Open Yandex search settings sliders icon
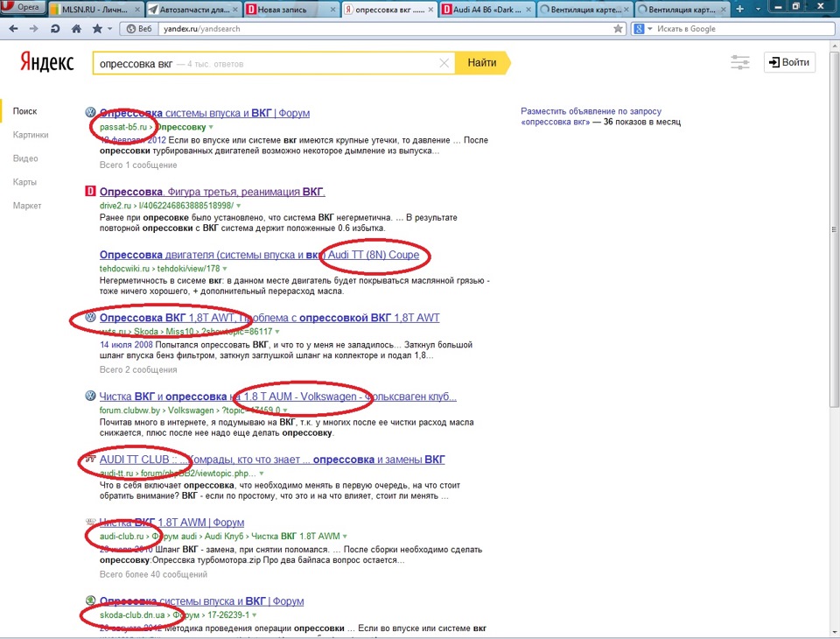Screen dimensions: 840x639 (x=740, y=63)
